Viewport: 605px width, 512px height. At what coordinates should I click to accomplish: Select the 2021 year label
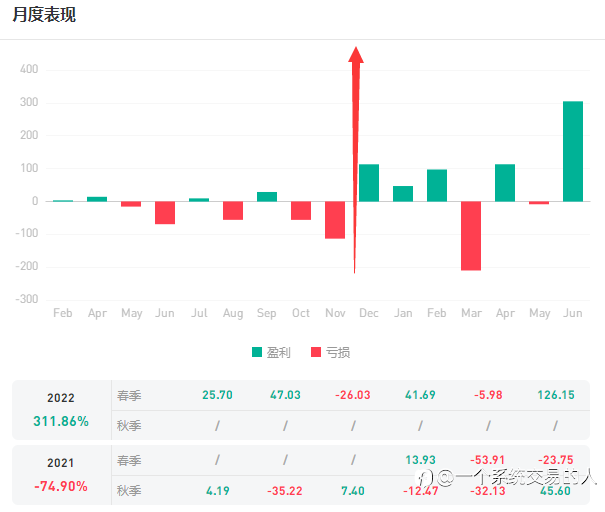tap(61, 463)
